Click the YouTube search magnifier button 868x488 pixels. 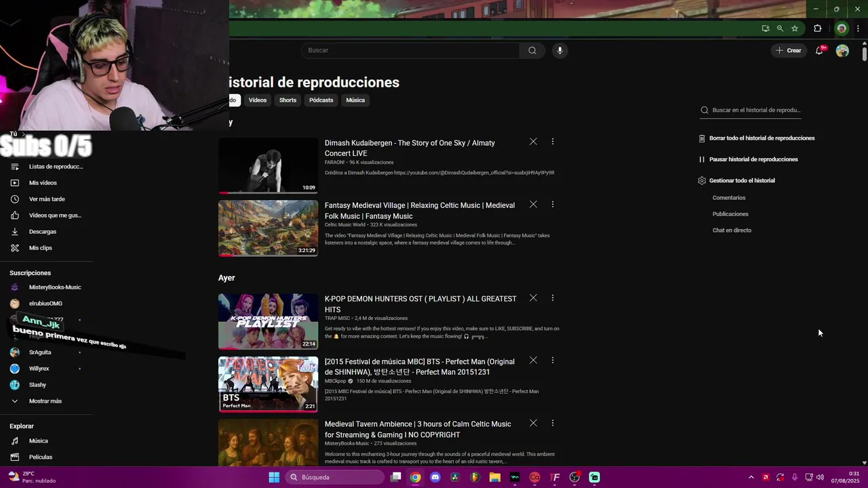(x=532, y=50)
